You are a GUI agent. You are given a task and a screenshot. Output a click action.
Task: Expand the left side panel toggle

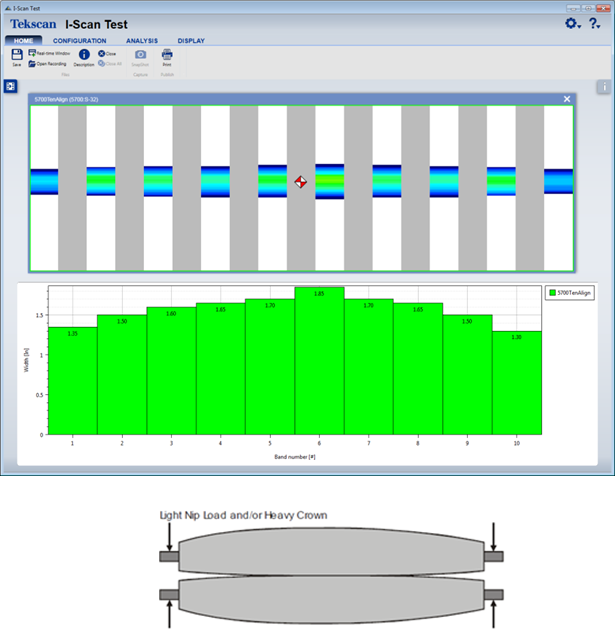(11, 87)
